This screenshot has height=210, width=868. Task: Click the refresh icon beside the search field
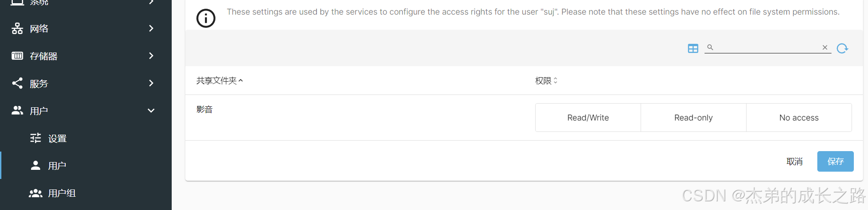(842, 48)
